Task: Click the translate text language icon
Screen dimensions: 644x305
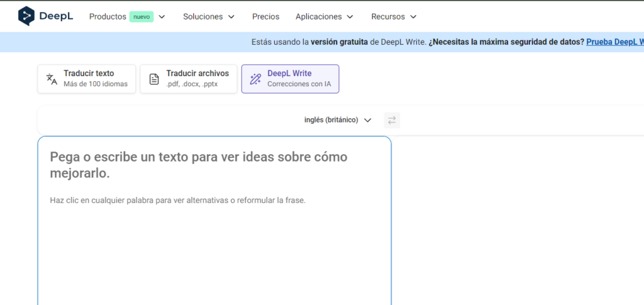Action: coord(52,79)
